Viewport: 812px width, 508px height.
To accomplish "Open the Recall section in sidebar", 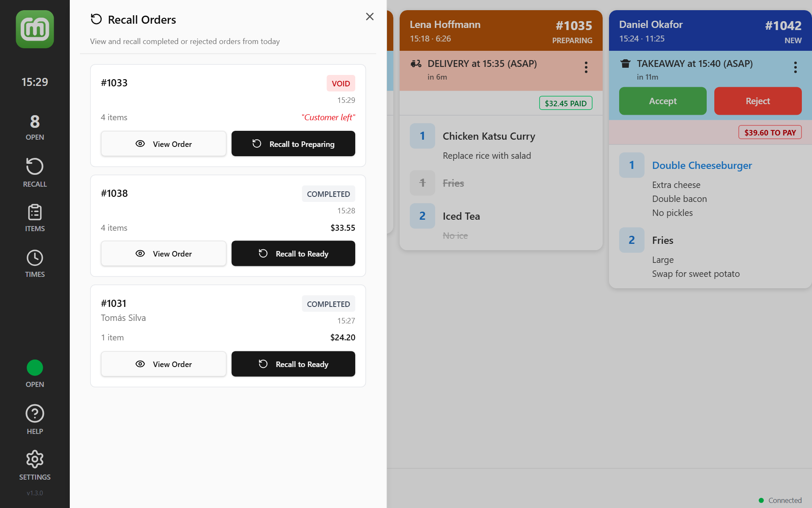I will click(35, 172).
